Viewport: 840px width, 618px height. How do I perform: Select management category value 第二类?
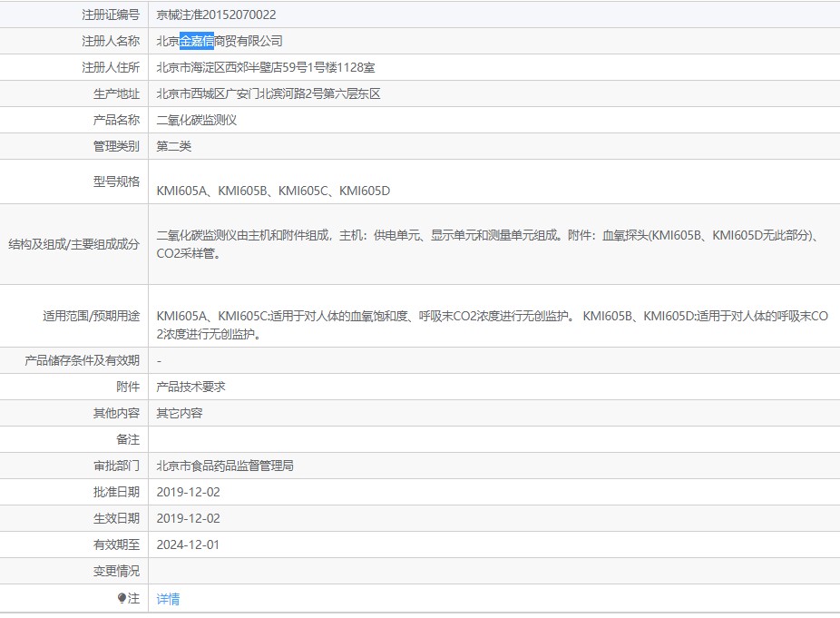click(x=173, y=146)
